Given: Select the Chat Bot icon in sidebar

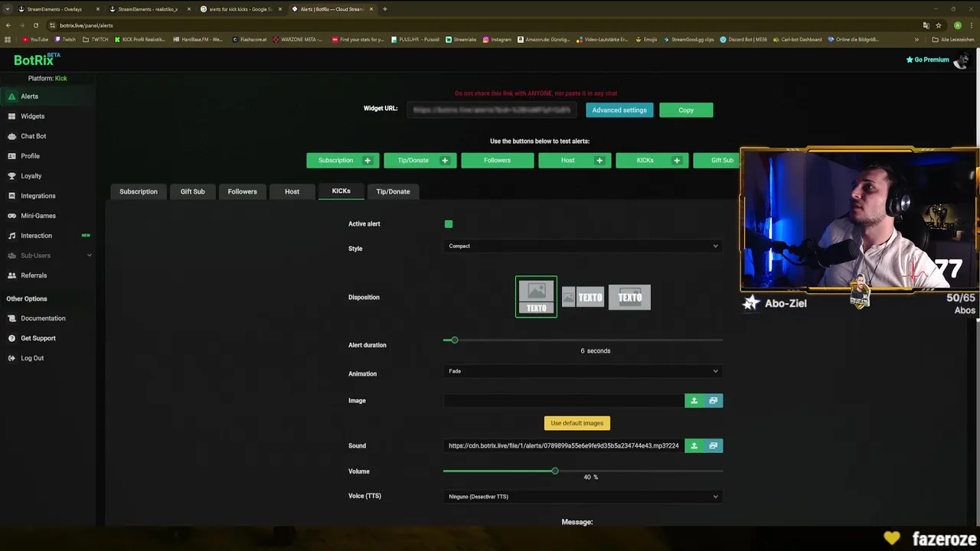Looking at the screenshot, I should click(x=11, y=136).
